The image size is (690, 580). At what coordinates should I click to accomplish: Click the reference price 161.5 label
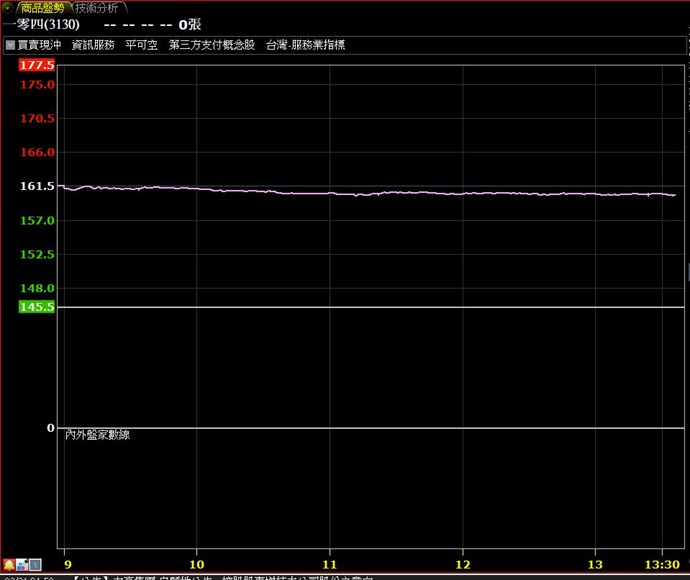[37, 186]
